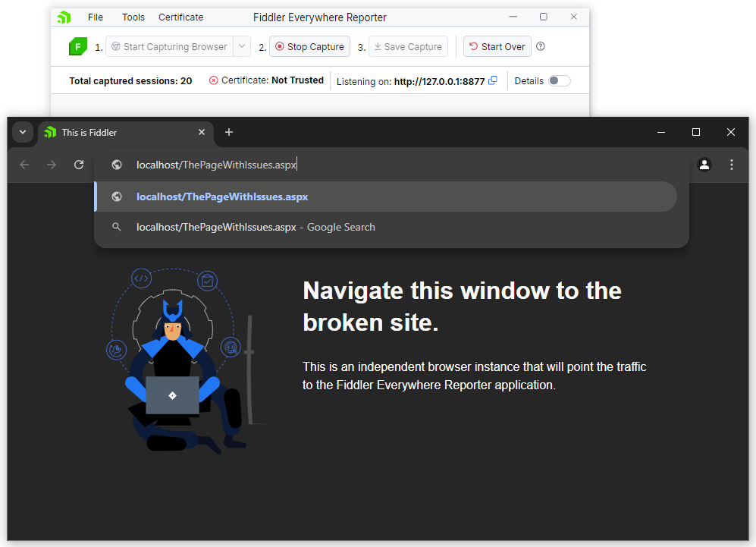Viewport: 756px width, 547px height.
Task: Click the green F icon in Reporter toolbar
Action: [x=78, y=46]
